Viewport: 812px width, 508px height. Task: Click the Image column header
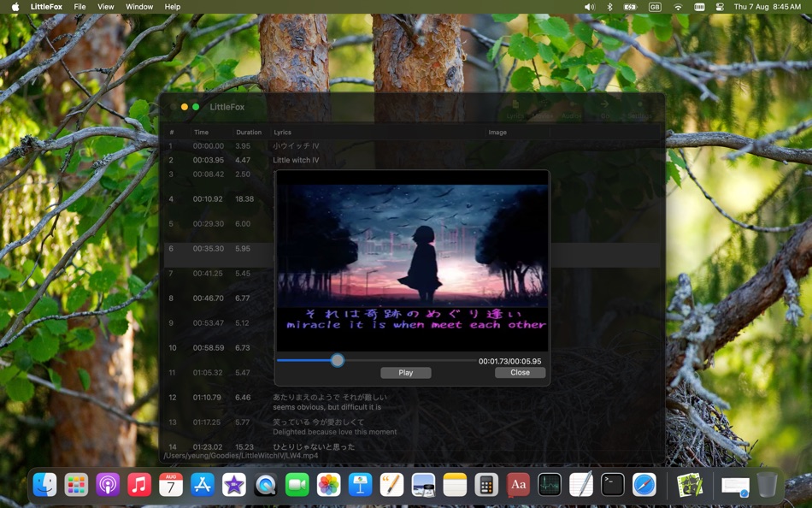pyautogui.click(x=497, y=133)
